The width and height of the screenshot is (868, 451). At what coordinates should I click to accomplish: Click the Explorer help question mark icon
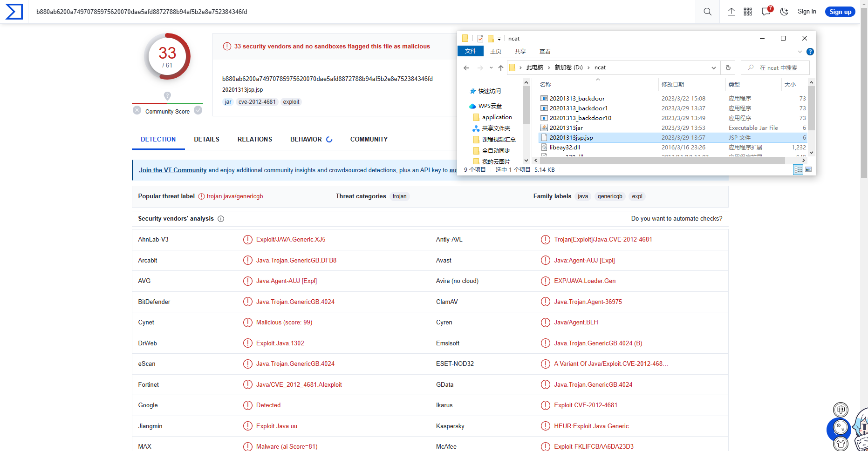tap(810, 52)
